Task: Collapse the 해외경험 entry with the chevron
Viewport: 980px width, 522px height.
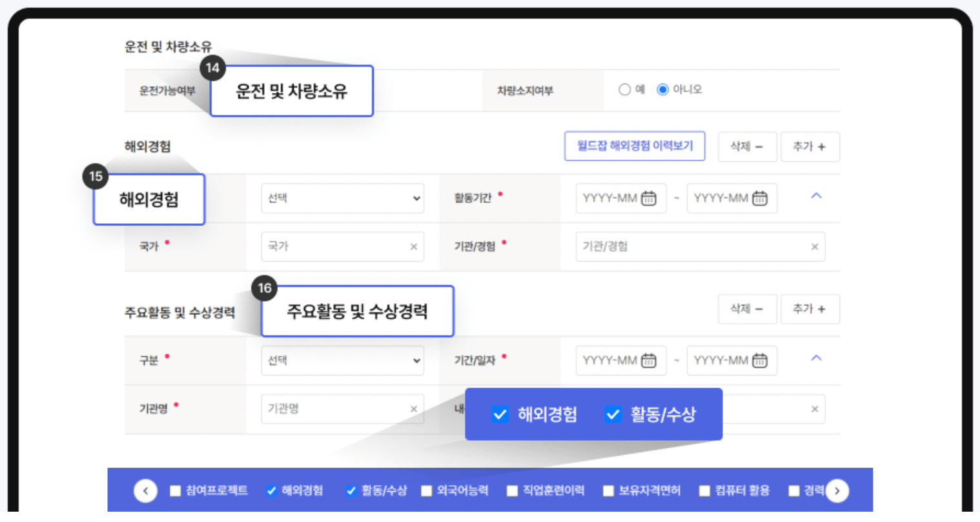Action: click(816, 196)
